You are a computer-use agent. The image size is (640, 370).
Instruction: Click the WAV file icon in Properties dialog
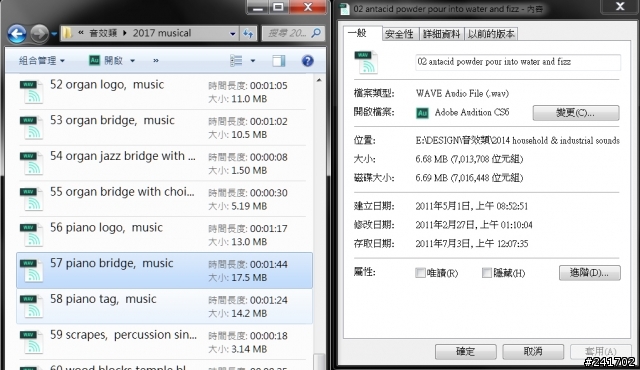coord(366,62)
